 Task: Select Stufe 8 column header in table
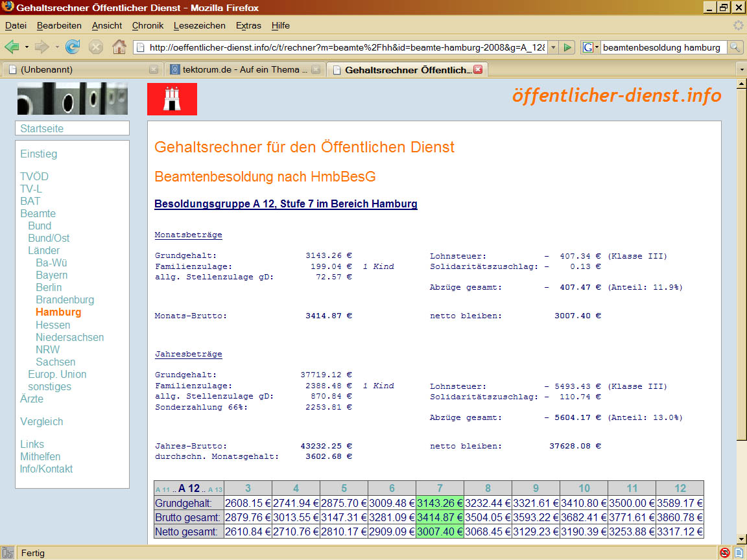click(x=488, y=488)
